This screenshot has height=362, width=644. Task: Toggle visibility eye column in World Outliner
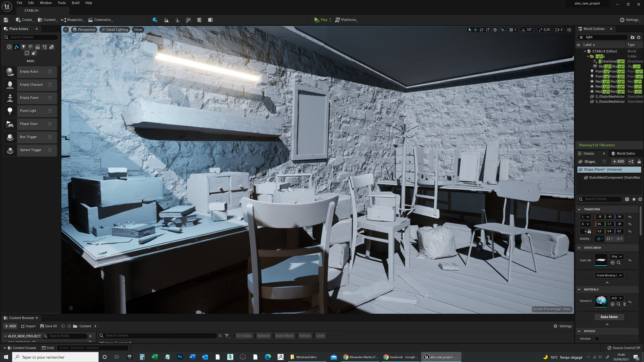[578, 45]
